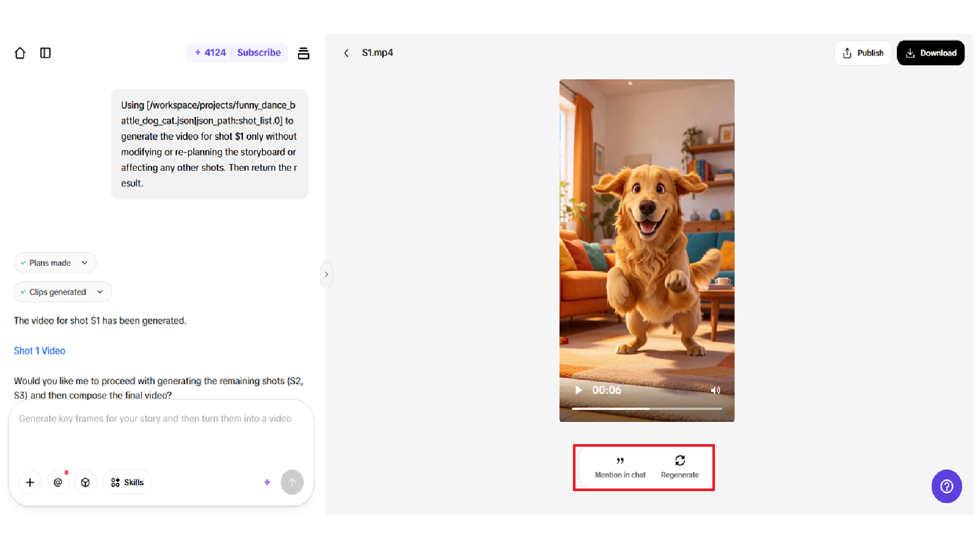This screenshot has width=980, height=551.
Task: Toggle the sidebar panel icon
Action: click(x=45, y=53)
